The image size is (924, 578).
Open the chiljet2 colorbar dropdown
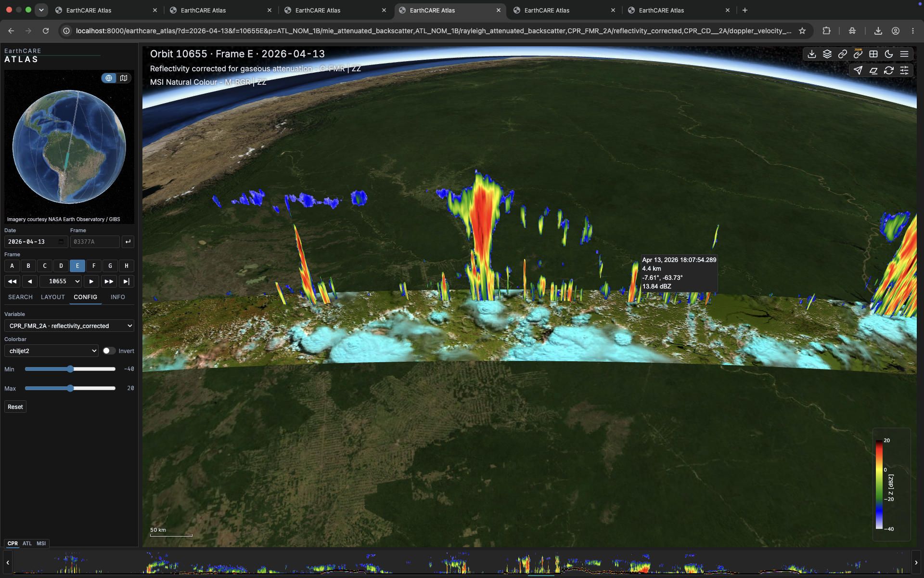pyautogui.click(x=51, y=351)
